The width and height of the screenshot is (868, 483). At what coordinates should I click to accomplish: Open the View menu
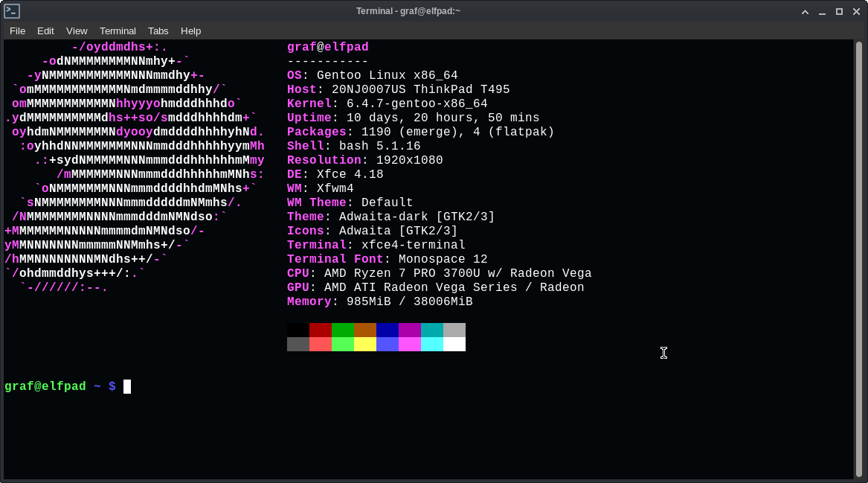77,31
